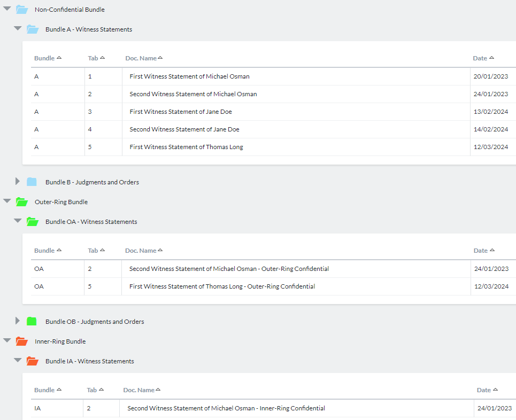Sort Bundle OA table by Tab column

click(96, 251)
